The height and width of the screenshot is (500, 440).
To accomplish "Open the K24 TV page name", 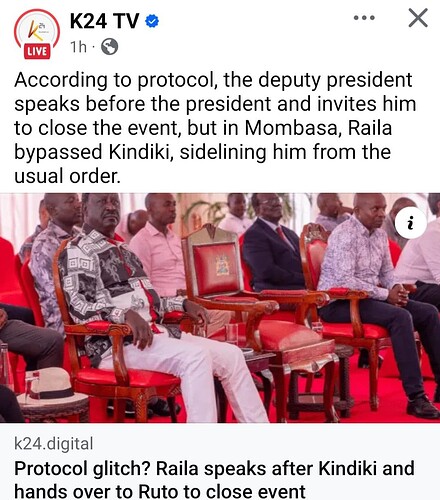I will click(x=105, y=21).
